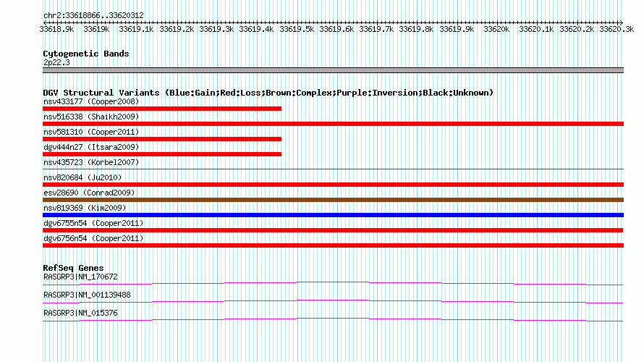Open the nsv435723 (Korbel2007) label
Viewport: 644px width, 362px height.
91,162
